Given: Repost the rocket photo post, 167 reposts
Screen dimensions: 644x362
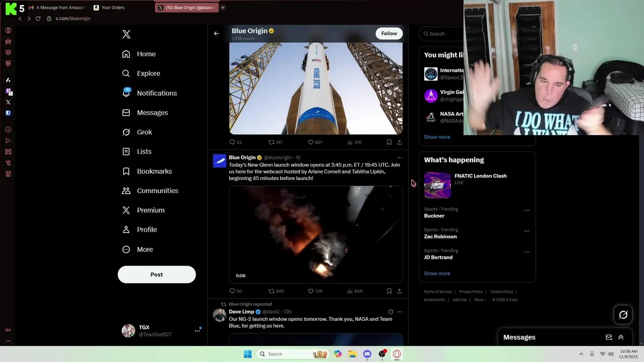Looking at the screenshot, I should point(275,142).
